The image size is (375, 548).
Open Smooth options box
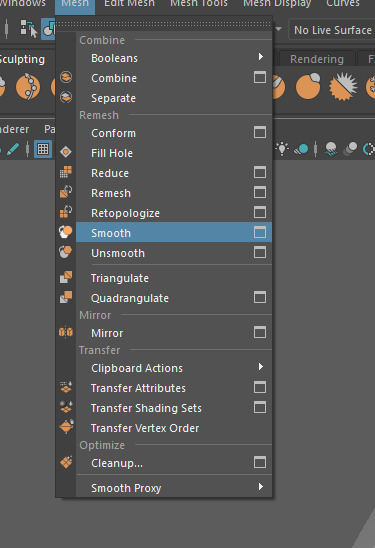coord(260,232)
